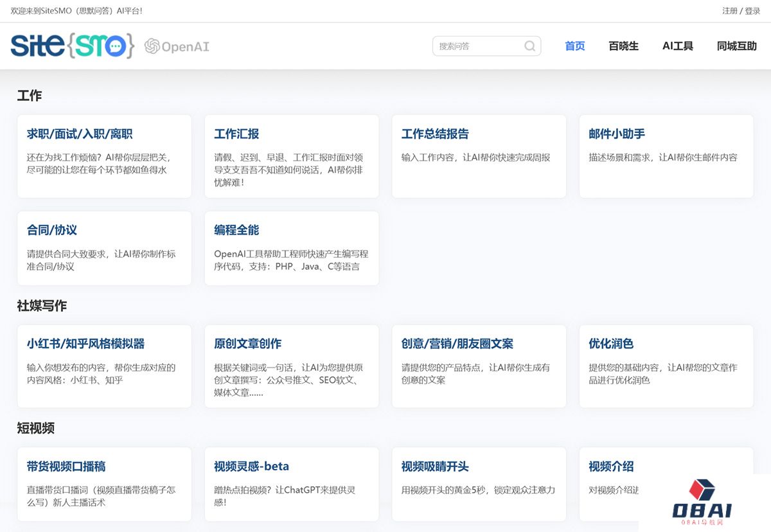The image size is (771, 532).
Task: Click description 描述场景和需求，让AI帮你生邮件内容
Action: [x=663, y=157]
